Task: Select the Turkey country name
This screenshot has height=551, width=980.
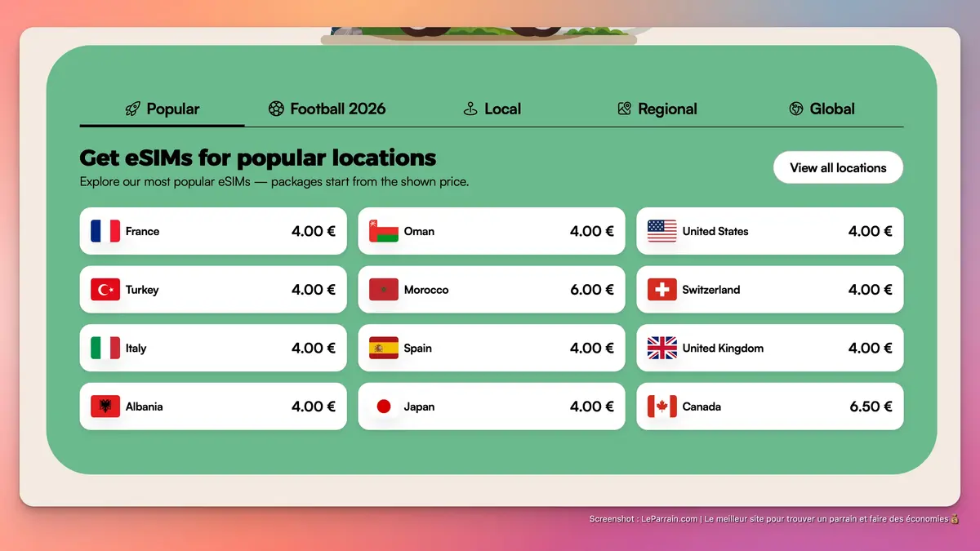Action: pyautogui.click(x=142, y=290)
